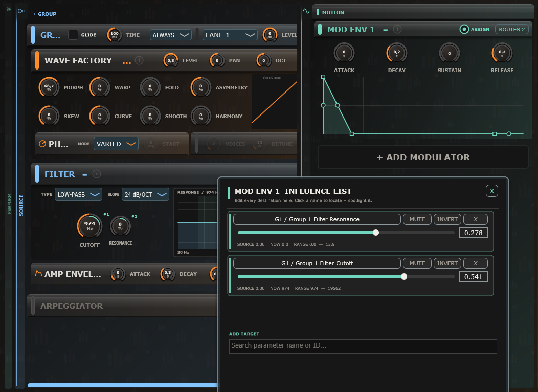This screenshot has width=538, height=392.
Task: Click the Wave Factory Oct knob
Action: pyautogui.click(x=263, y=61)
